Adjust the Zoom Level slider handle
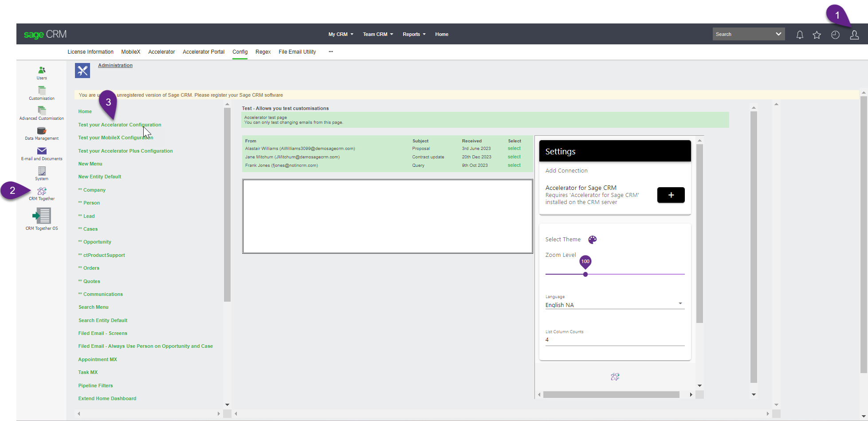 (585, 274)
